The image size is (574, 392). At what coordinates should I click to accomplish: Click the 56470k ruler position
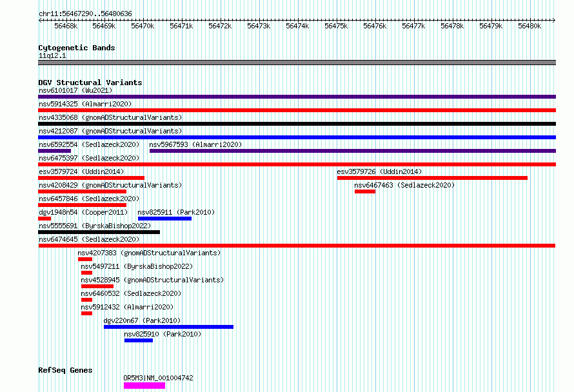(x=143, y=26)
